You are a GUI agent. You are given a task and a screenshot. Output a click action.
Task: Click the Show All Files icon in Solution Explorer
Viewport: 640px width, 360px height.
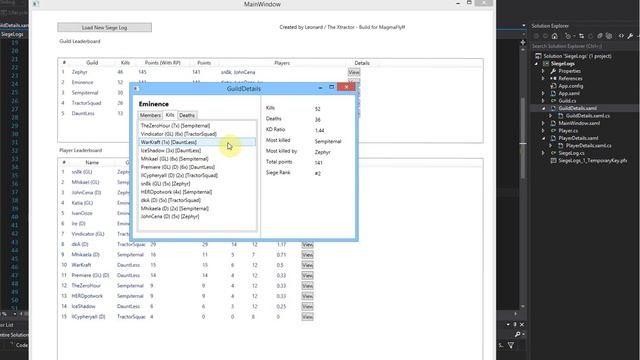pyautogui.click(x=609, y=36)
